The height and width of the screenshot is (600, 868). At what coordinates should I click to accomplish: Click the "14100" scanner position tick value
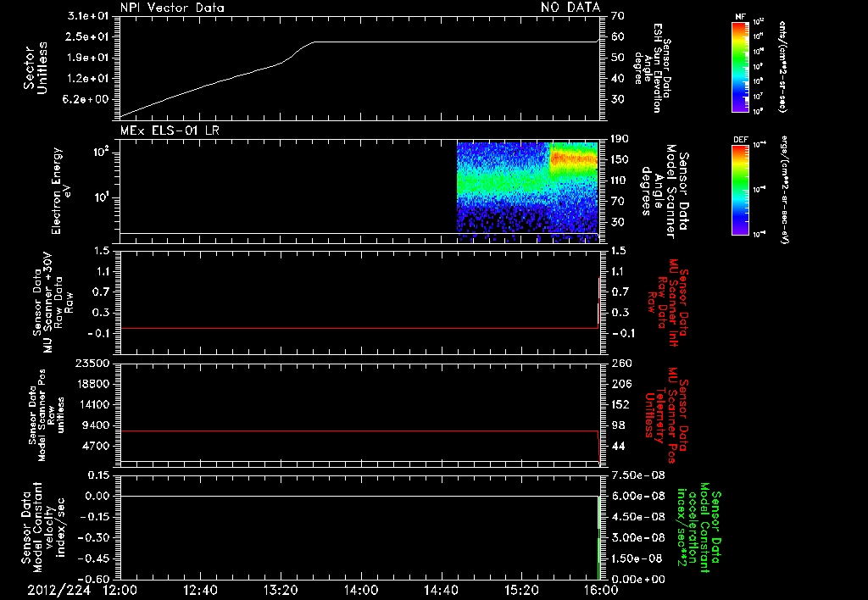click(x=92, y=404)
